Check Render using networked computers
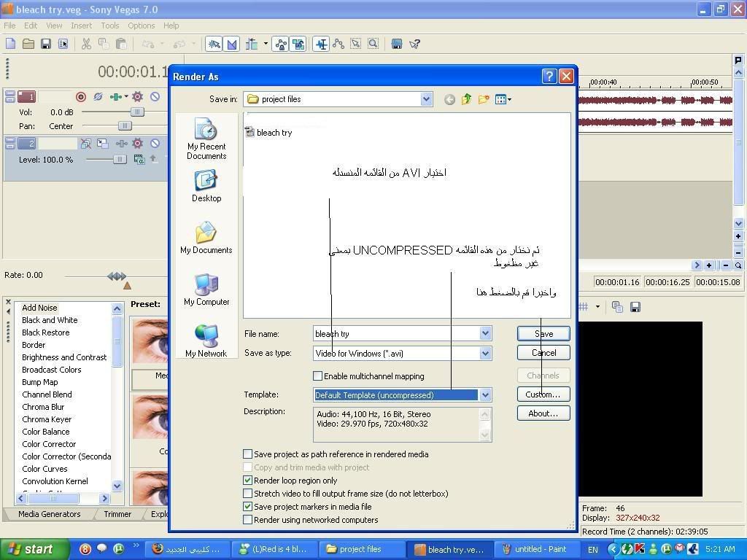 click(x=248, y=520)
